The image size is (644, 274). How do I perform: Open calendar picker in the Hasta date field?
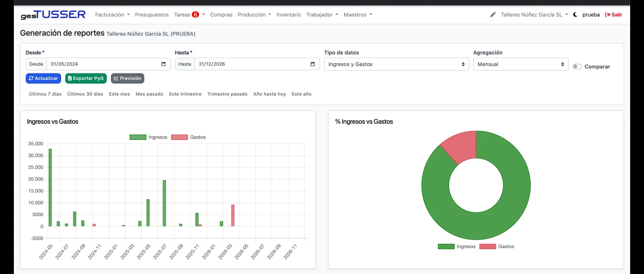pyautogui.click(x=313, y=64)
